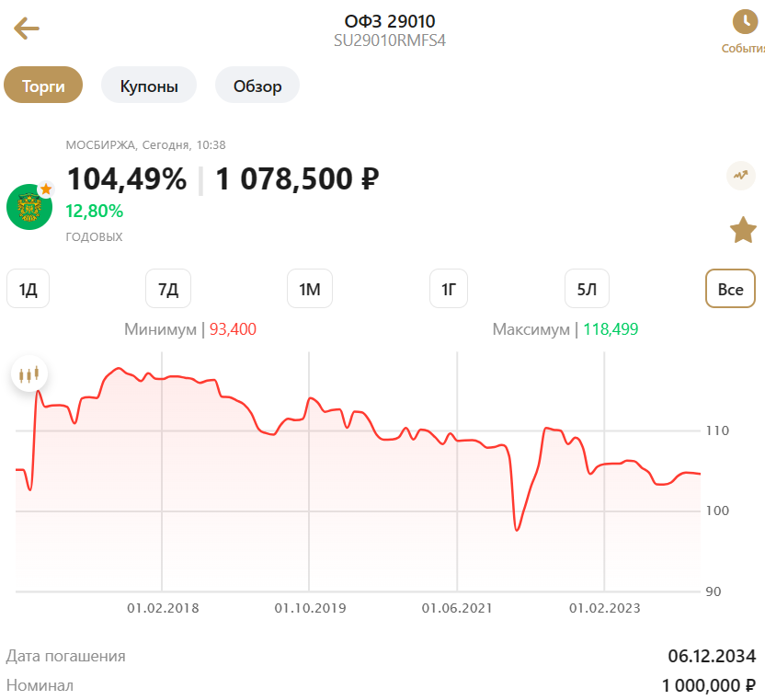Open the price dynamics pulse icon
The width and height of the screenshot is (765, 700).
point(741,175)
